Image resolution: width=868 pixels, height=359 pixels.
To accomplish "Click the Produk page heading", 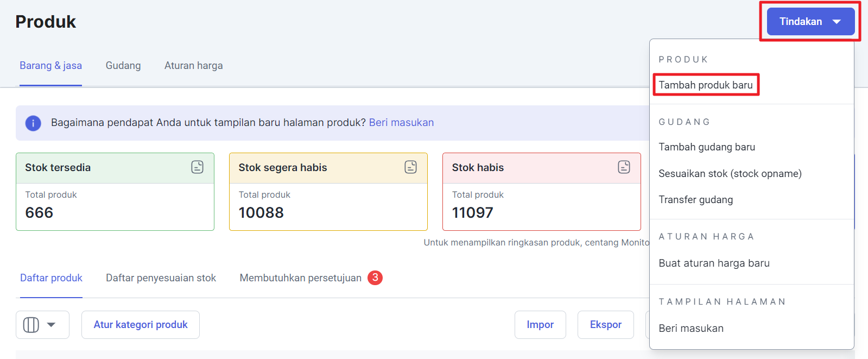I will tap(46, 22).
